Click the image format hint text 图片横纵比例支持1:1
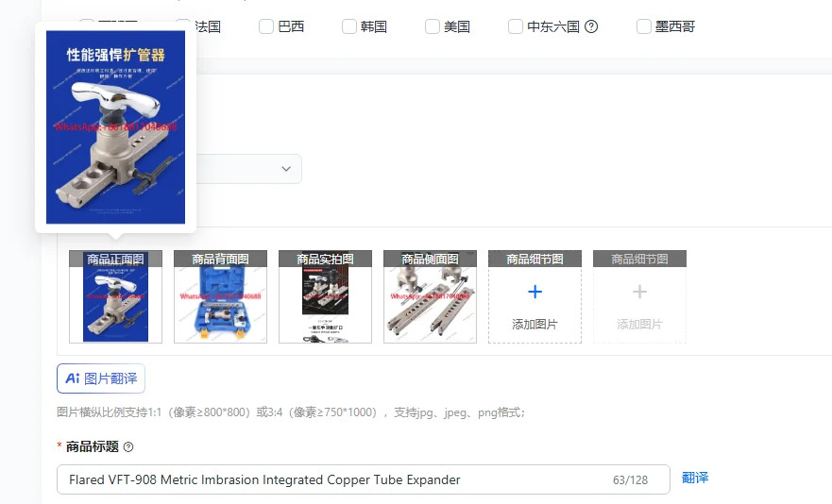The height and width of the screenshot is (504, 832). click(x=291, y=412)
